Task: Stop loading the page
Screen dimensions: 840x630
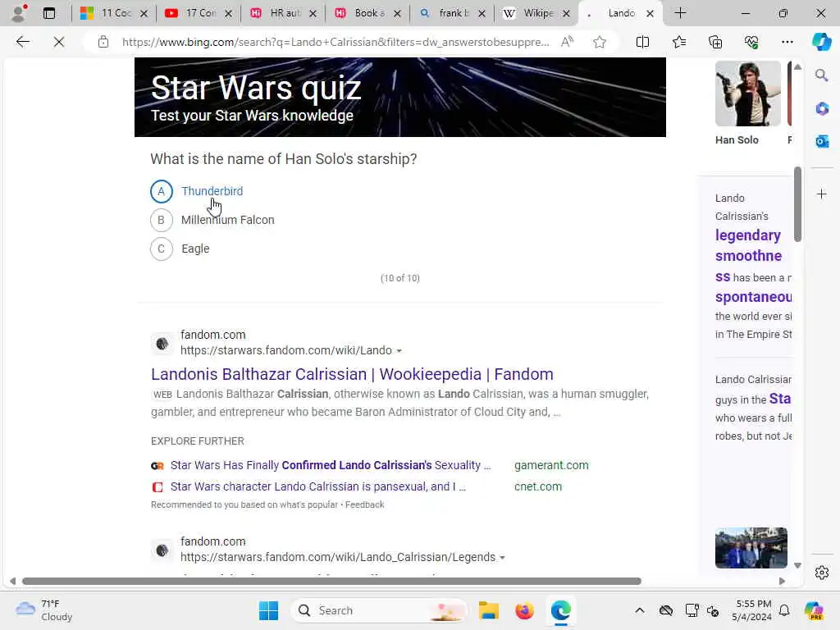Action: pyautogui.click(x=59, y=42)
